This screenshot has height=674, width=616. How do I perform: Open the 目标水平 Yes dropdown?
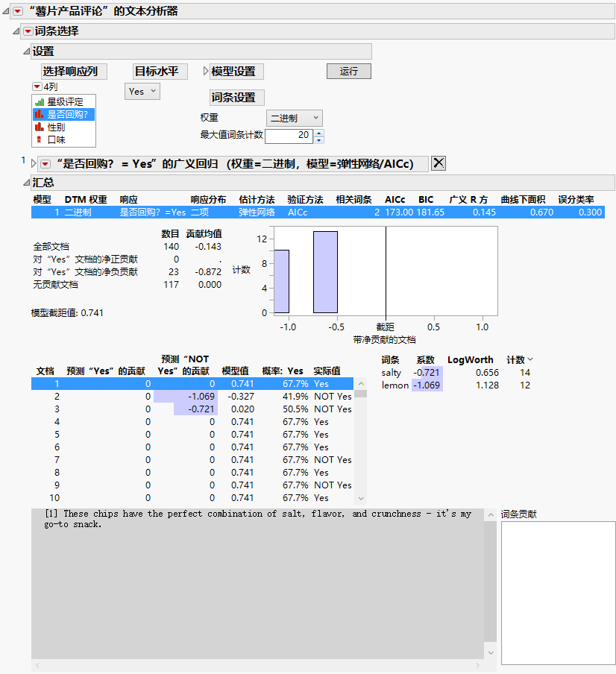(x=142, y=92)
